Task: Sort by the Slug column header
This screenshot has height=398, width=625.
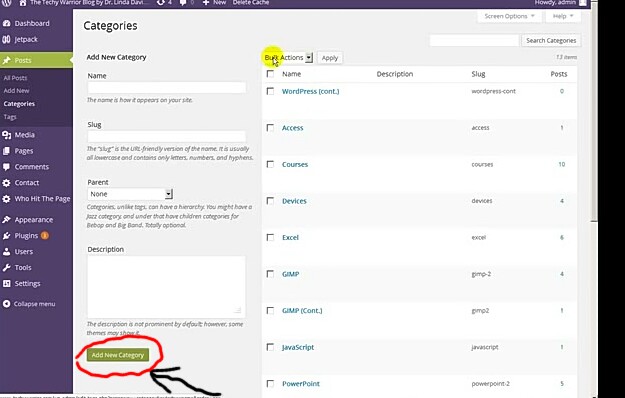Action: click(x=478, y=74)
